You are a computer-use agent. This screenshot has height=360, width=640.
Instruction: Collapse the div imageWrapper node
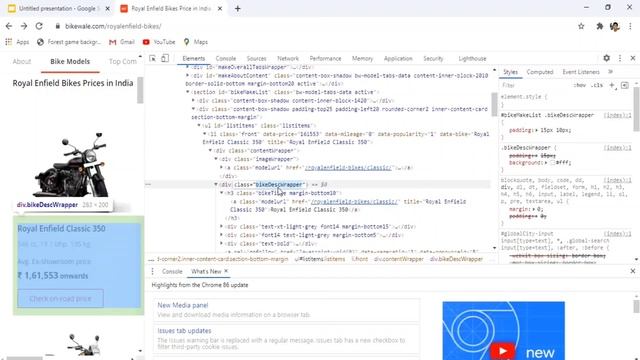[x=216, y=159]
